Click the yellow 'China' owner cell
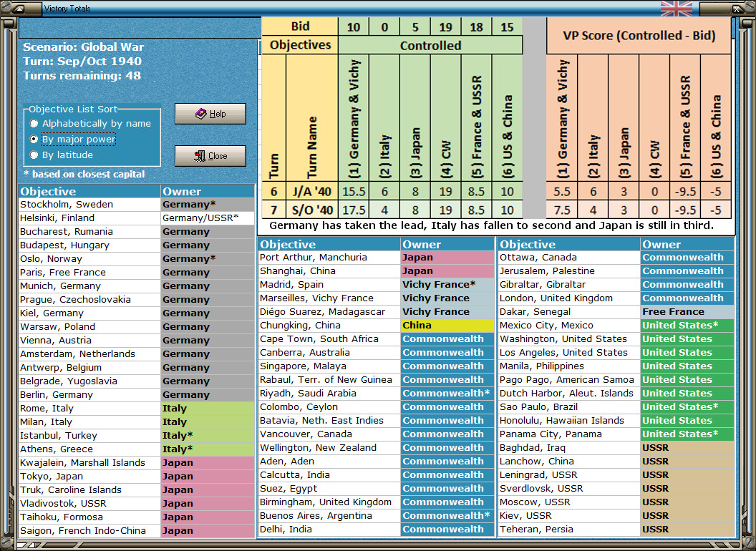Screen dimensions: 756x551 point(447,326)
